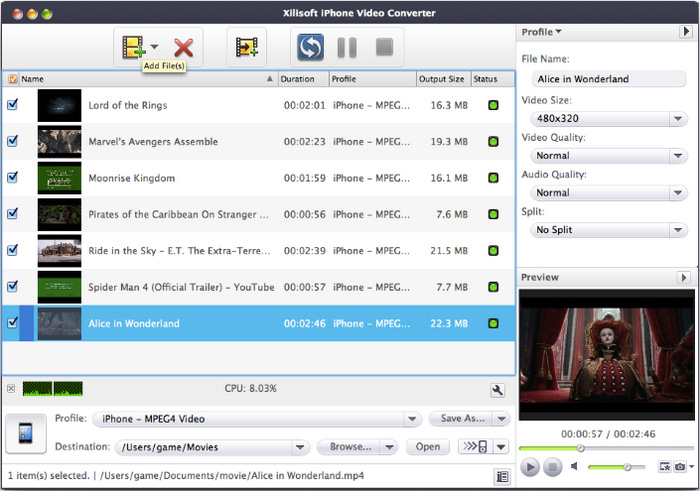700x491 pixels.
Task: Expand the Split dropdown showing No Split
Action: (604, 230)
